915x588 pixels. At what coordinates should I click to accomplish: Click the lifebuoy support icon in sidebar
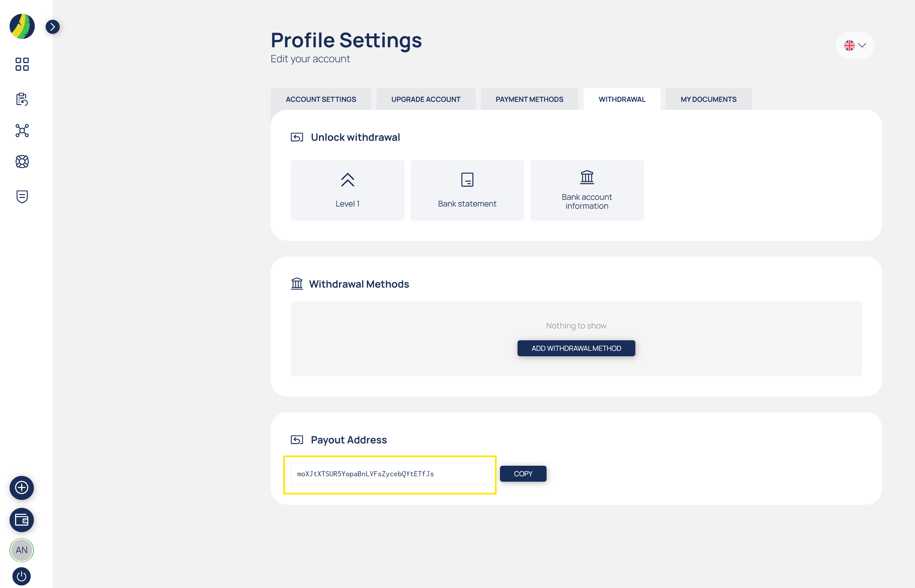click(22, 162)
